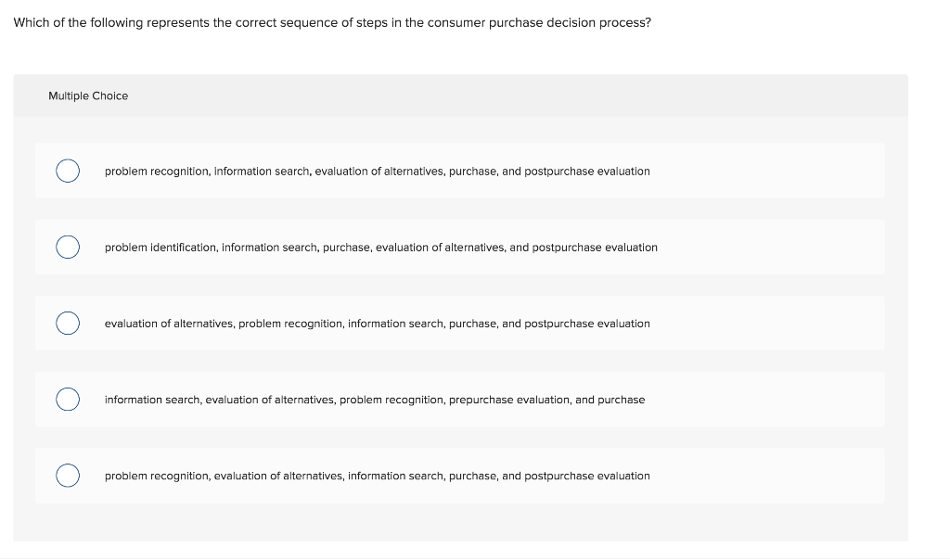Select the last radio button option
Screen dimensions: 950x560
(x=67, y=475)
